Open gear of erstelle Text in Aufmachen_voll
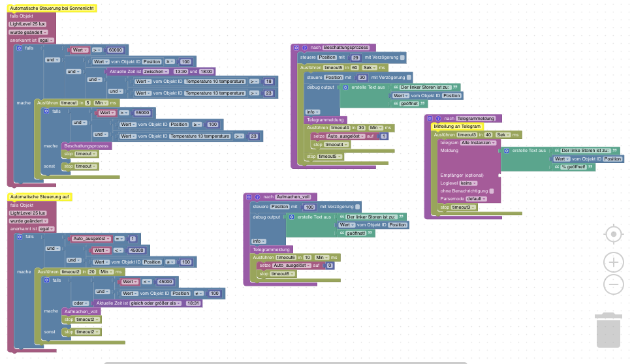632x364 pixels. click(291, 217)
